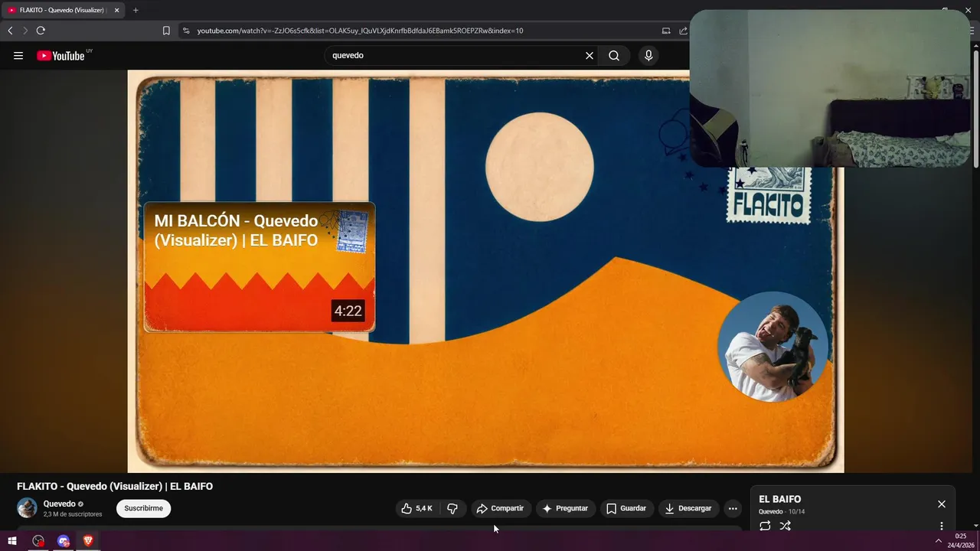Click video title FLAKITO - Quevedo (Visualizer)
This screenshot has height=551, width=980.
pyautogui.click(x=115, y=486)
